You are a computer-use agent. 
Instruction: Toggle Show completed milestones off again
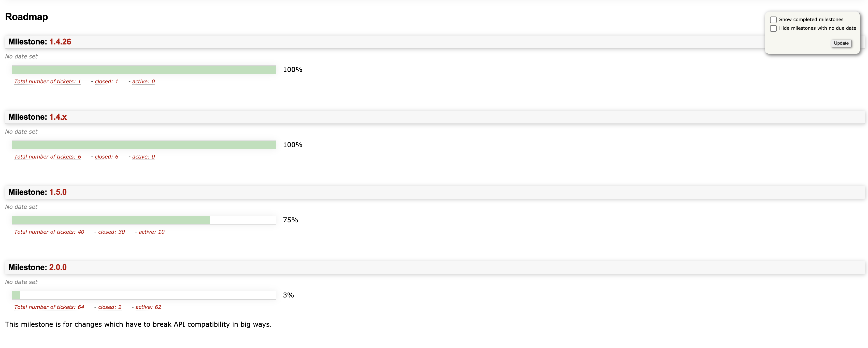773,20
